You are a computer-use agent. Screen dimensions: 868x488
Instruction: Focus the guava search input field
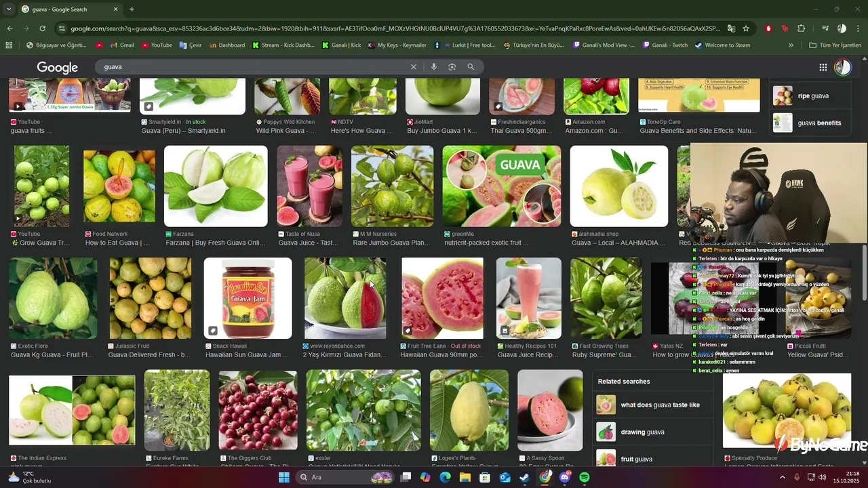pyautogui.click(x=254, y=67)
